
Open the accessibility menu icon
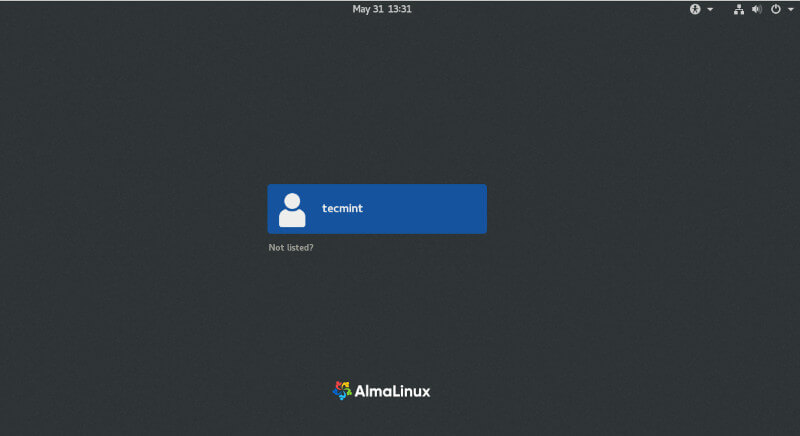[695, 9]
